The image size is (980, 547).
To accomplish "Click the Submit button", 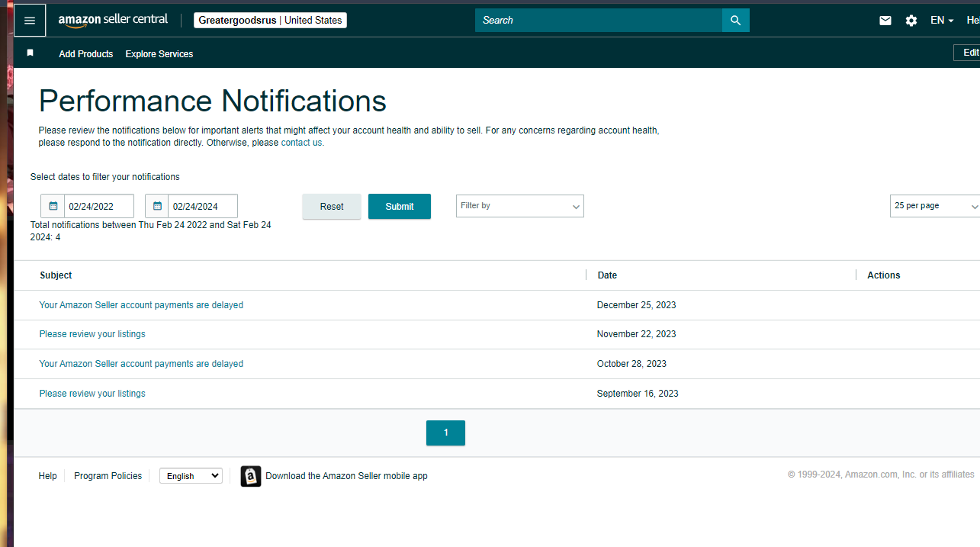I will [400, 206].
